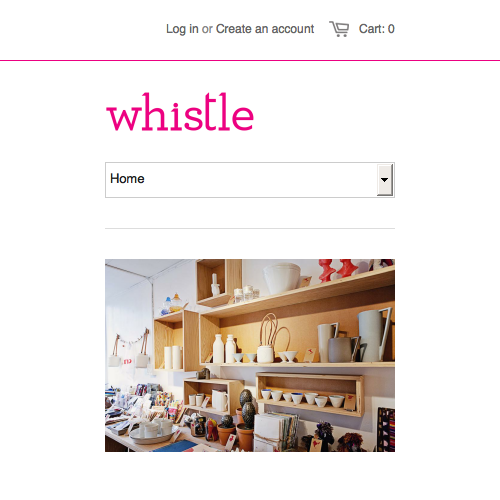
Task: Open the Create an account link
Action: 265,29
